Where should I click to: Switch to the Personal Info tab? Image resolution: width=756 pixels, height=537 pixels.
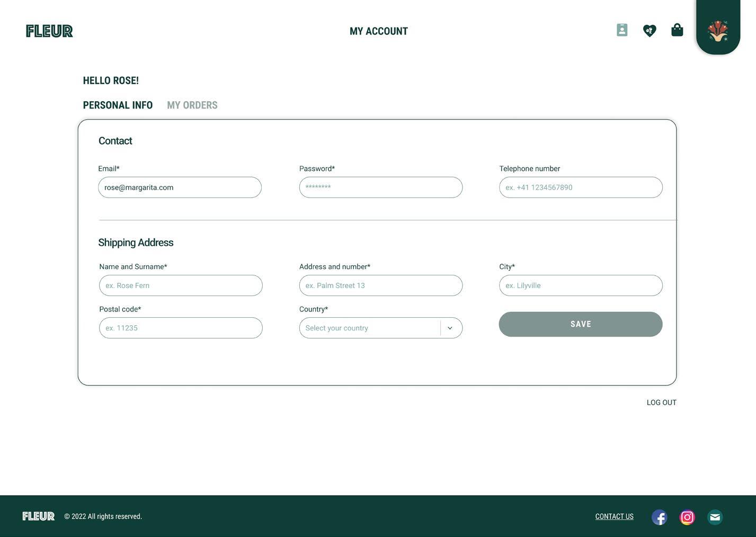point(118,105)
